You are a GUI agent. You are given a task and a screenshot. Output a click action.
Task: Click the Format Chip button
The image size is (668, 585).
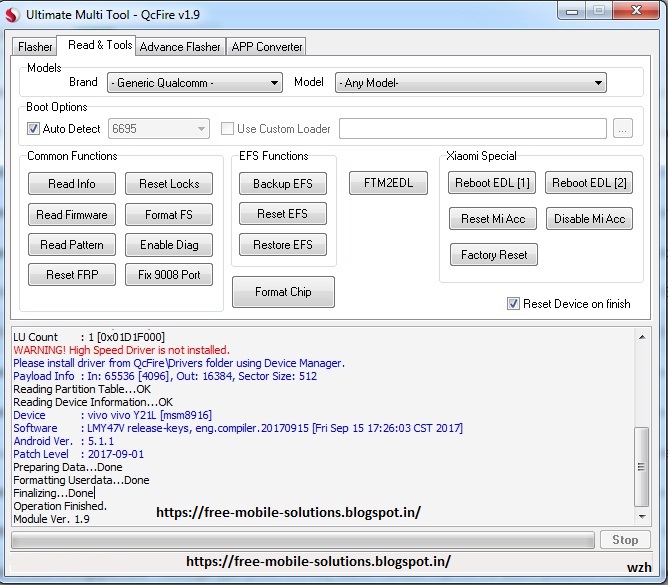283,292
